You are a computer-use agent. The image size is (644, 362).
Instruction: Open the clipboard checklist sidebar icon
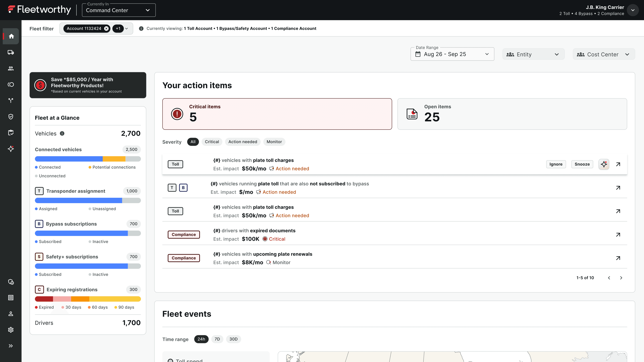click(x=11, y=133)
